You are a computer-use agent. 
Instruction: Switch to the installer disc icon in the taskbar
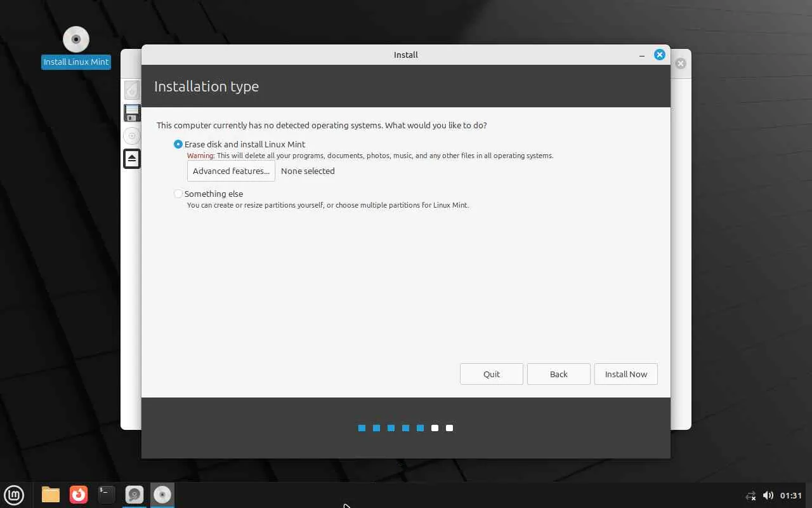pos(162,495)
